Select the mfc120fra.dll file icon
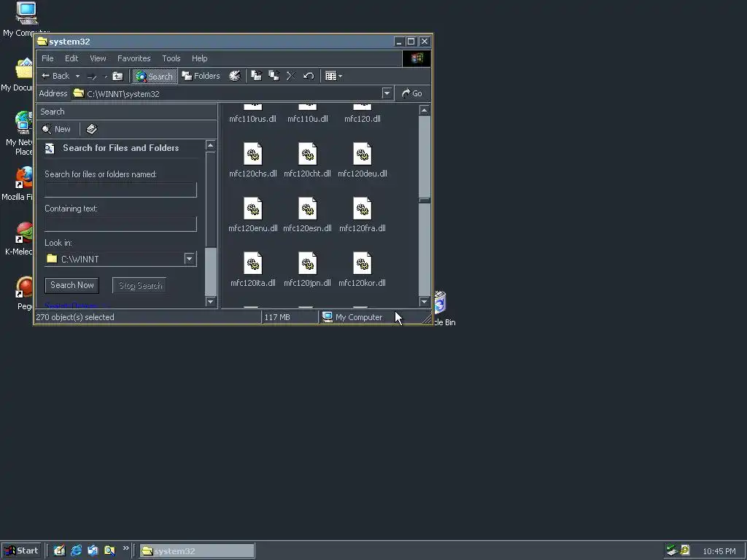The image size is (747, 560). click(362, 209)
